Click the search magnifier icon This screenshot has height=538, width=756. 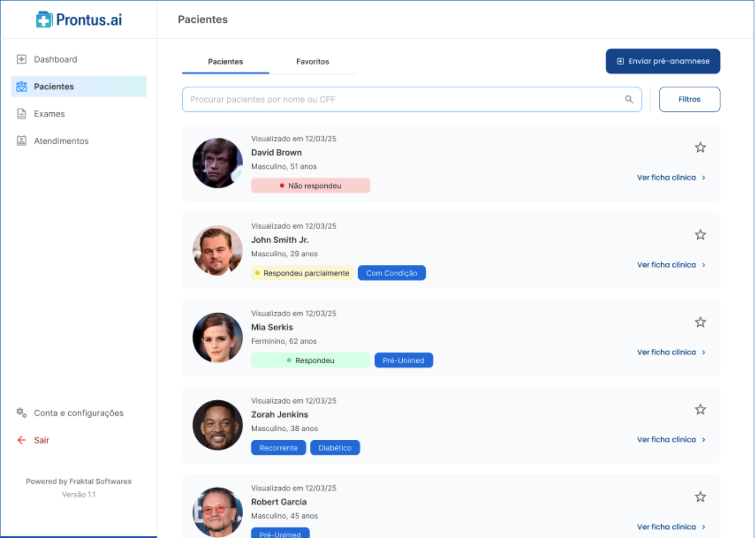point(629,99)
